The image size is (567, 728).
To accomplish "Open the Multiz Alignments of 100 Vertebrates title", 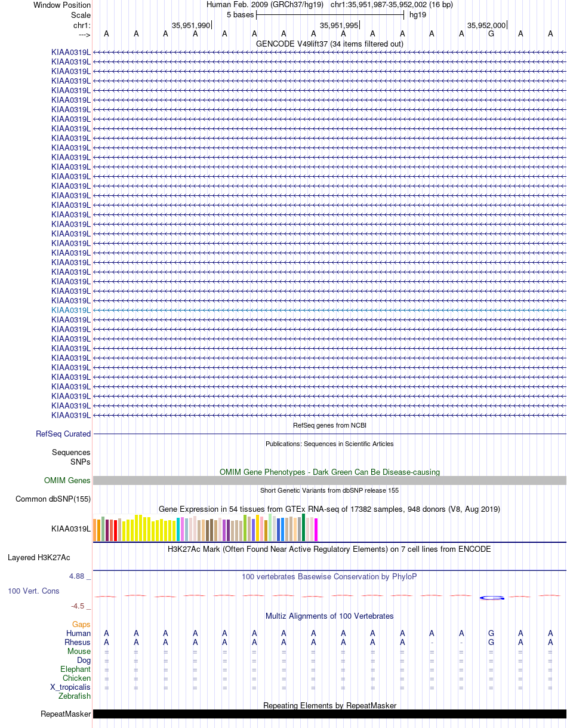I will pos(329,616).
